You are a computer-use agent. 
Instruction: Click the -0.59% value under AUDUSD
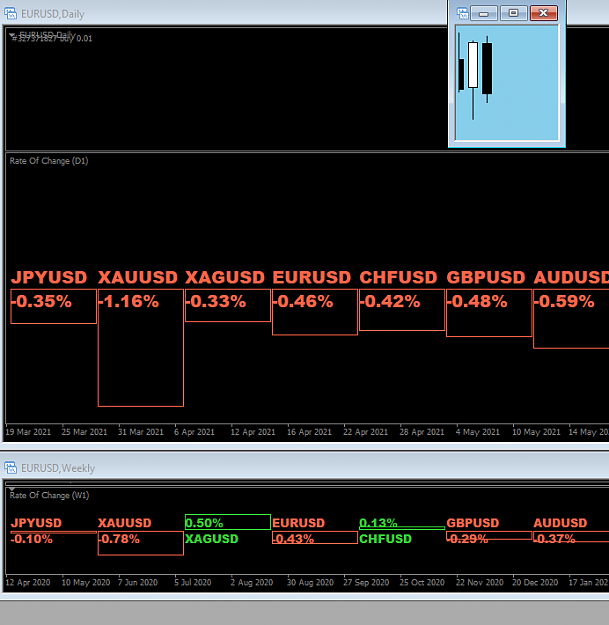click(564, 301)
